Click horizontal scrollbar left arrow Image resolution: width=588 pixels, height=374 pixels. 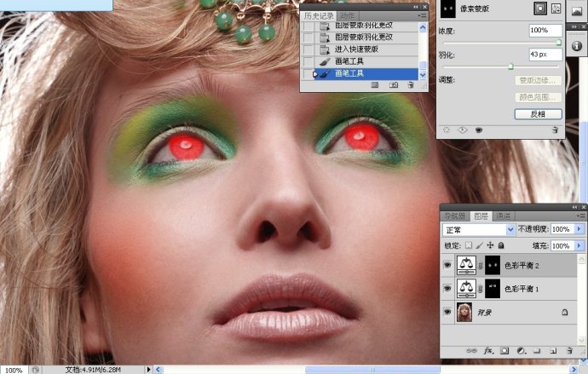click(x=159, y=370)
